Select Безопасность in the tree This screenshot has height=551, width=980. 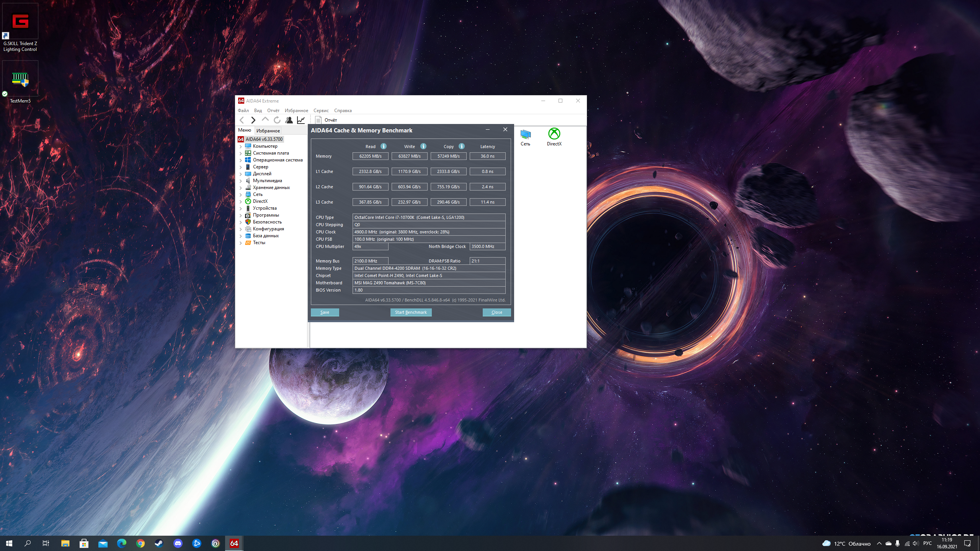click(267, 222)
